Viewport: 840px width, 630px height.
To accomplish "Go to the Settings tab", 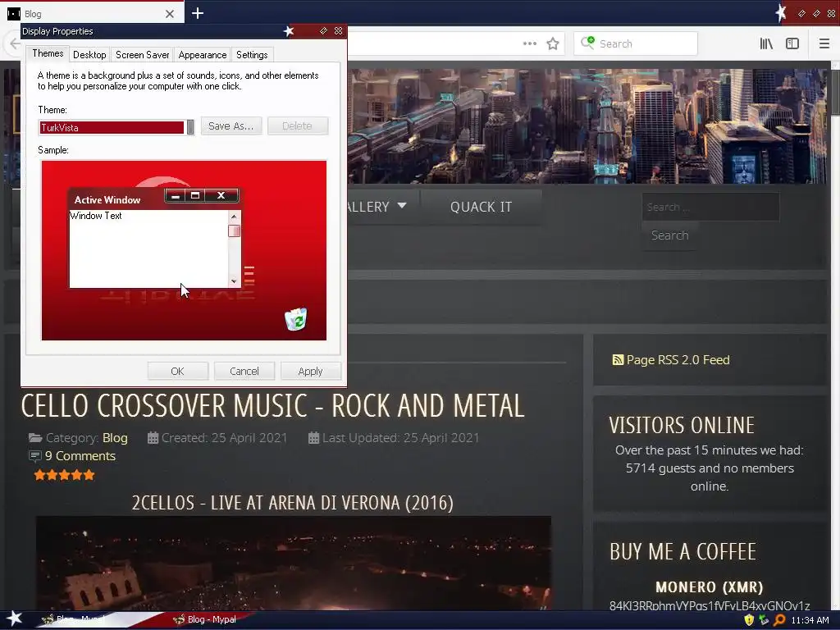I will 252,55.
